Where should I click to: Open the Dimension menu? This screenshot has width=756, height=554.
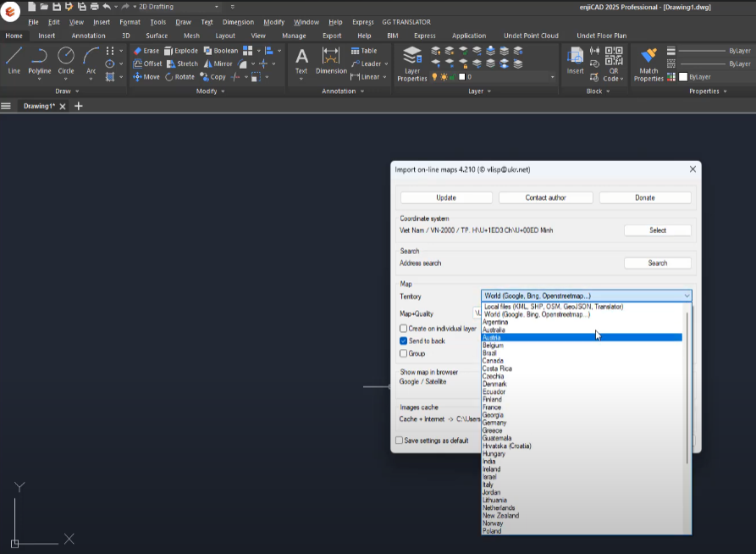pos(238,22)
